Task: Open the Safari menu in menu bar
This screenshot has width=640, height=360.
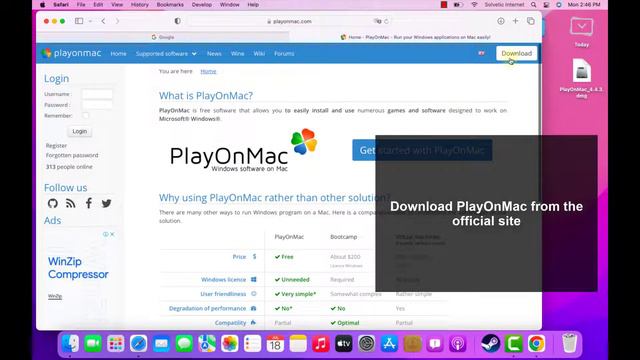Action: pyautogui.click(x=61, y=4)
